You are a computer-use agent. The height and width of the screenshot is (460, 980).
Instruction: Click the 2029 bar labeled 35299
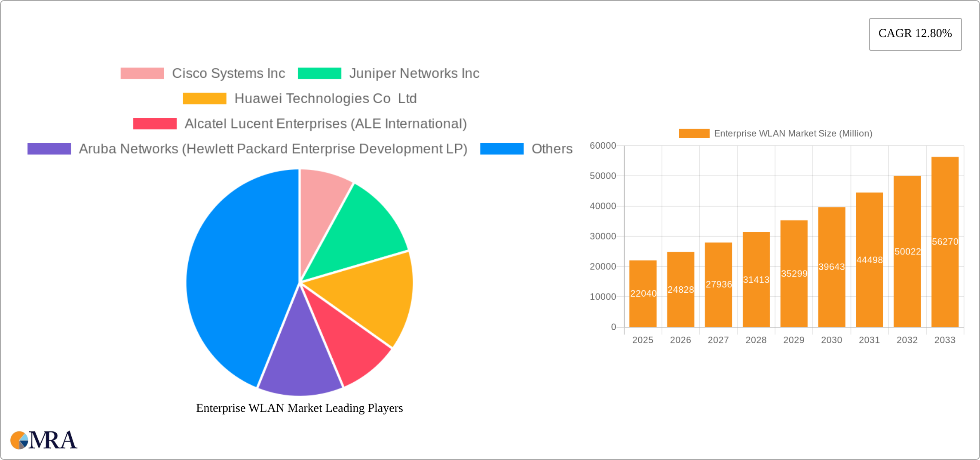[x=794, y=274]
